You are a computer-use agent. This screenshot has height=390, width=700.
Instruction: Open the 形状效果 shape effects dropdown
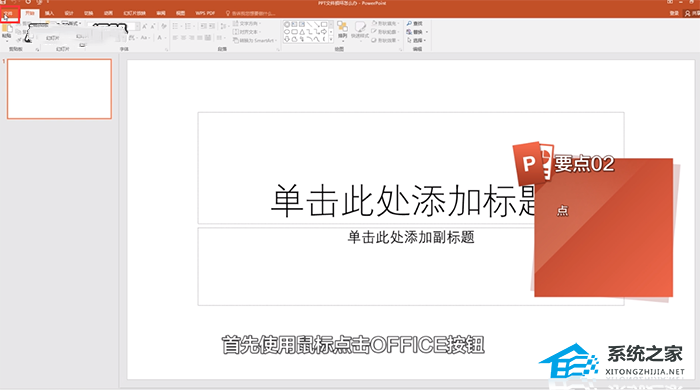pos(385,40)
